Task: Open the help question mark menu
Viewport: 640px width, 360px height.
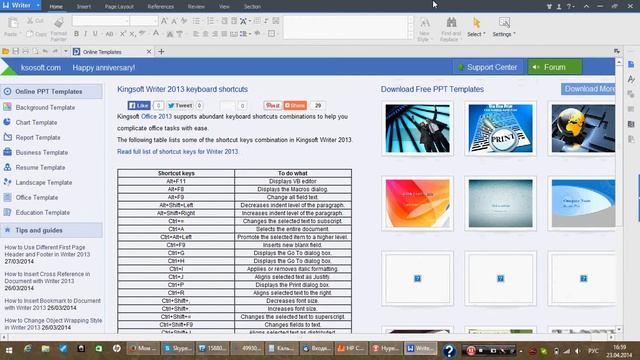Action: 570,6
